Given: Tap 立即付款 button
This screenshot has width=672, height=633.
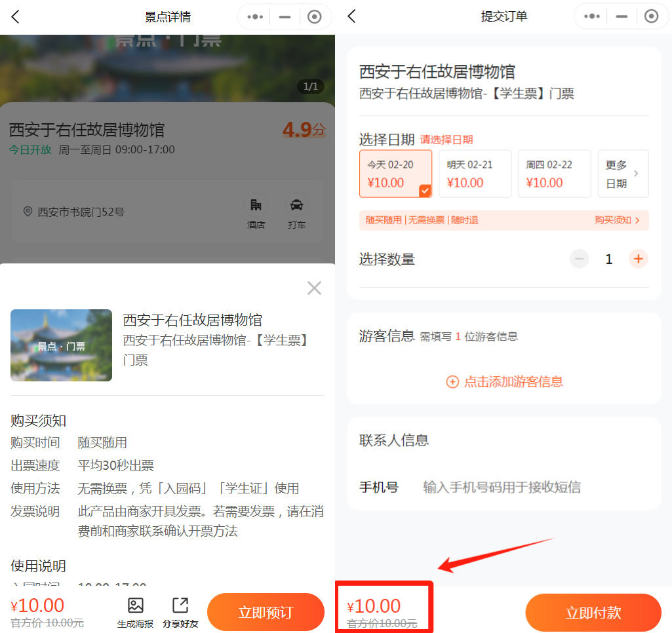Looking at the screenshot, I should [593, 613].
